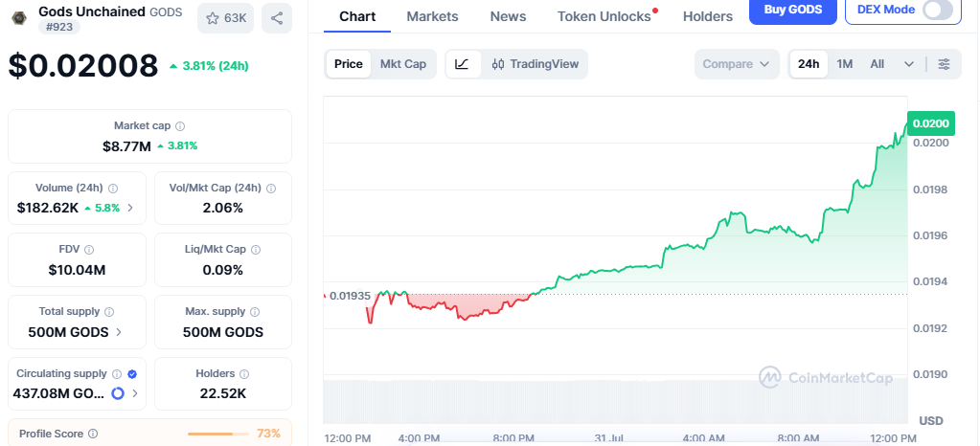Screen dimensions: 980x446
Task: Show Liq/Mkt Cap info icon
Action: (x=256, y=249)
